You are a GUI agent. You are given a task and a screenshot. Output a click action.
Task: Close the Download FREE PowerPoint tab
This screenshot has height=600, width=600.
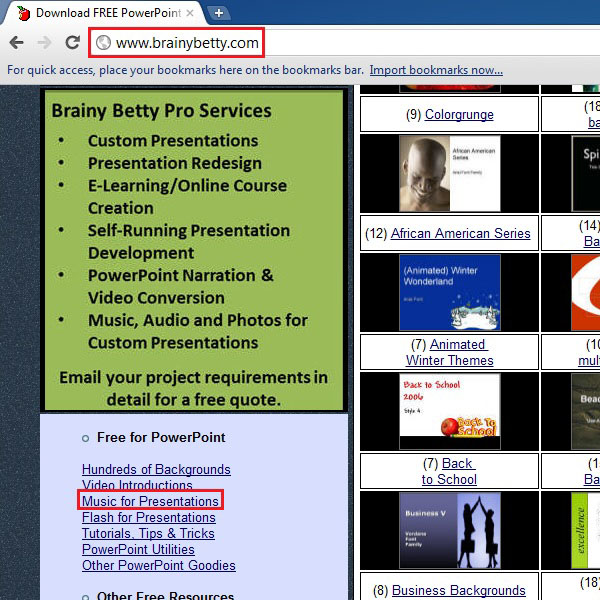click(190, 13)
